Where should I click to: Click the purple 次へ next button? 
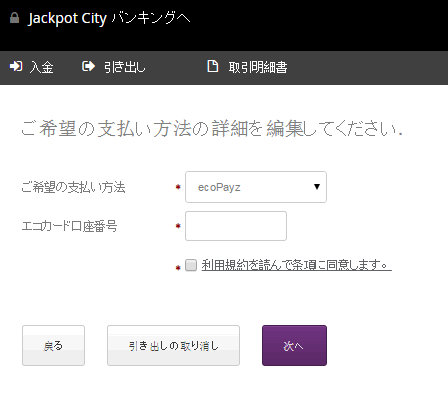coord(294,346)
